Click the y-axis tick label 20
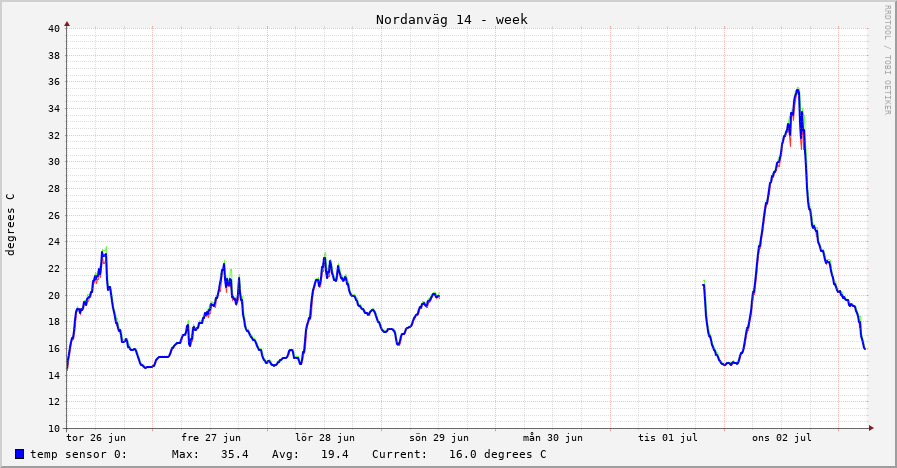This screenshot has width=897, height=468. 54,296
